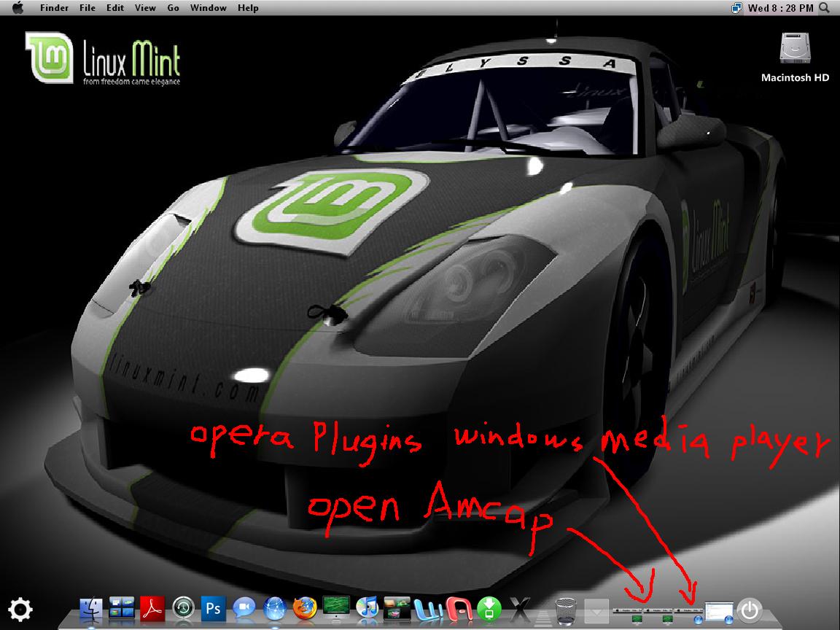The image size is (840, 630).
Task: Expand the gray dropdown box in dock
Action: point(596,611)
